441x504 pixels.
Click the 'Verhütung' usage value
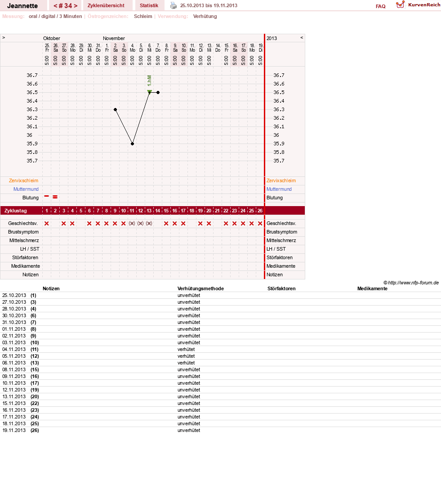point(205,16)
